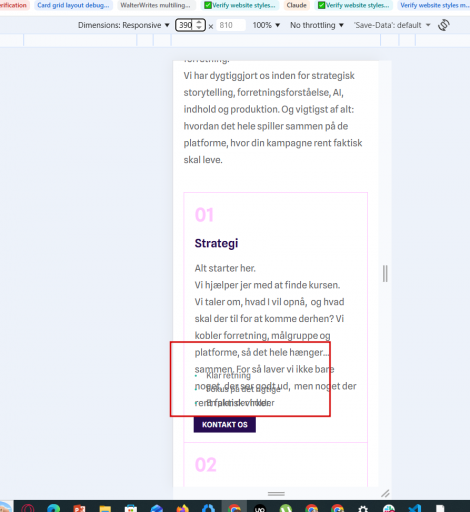Click the pink 02 card number

[x=206, y=465]
